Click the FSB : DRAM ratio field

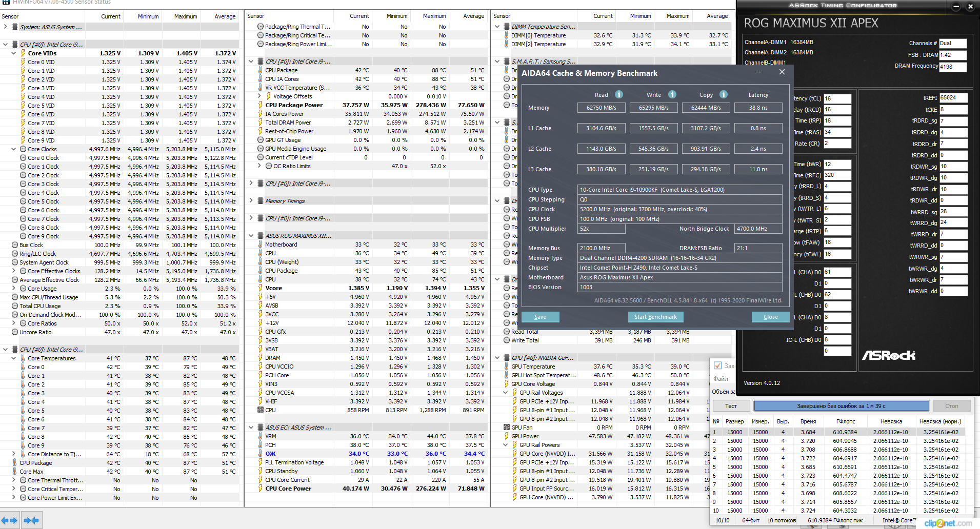pos(953,55)
